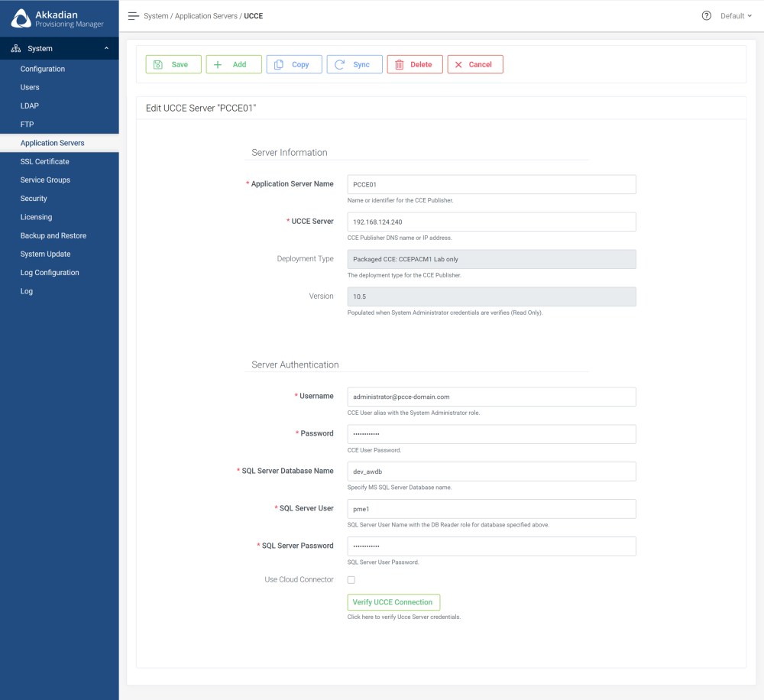Open the help question mark icon
Screen dimensions: 764x700
706,15
